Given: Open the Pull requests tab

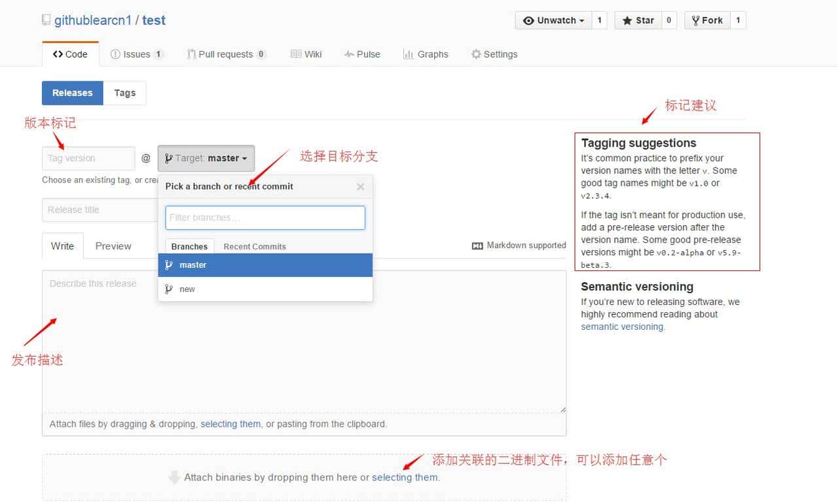Looking at the screenshot, I should point(226,54).
